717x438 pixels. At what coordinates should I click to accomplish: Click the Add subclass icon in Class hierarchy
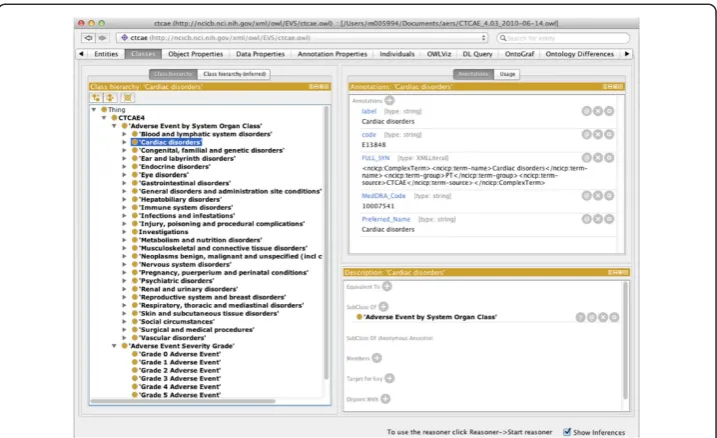click(96, 98)
